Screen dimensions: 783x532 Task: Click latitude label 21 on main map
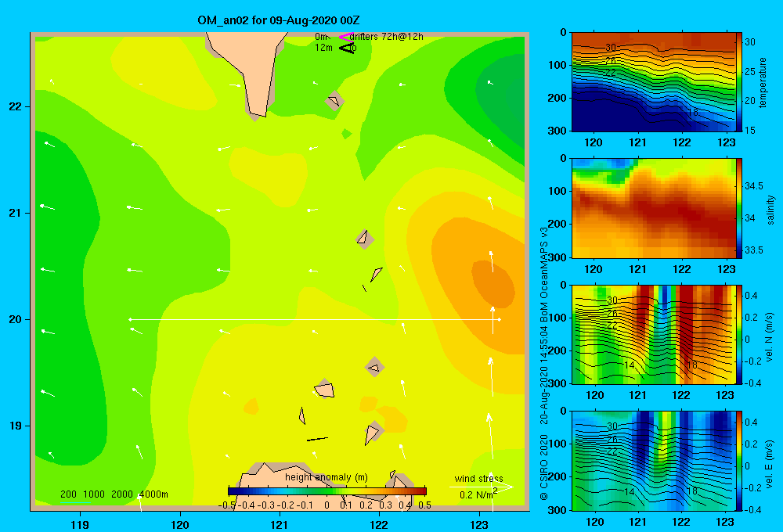16,213
